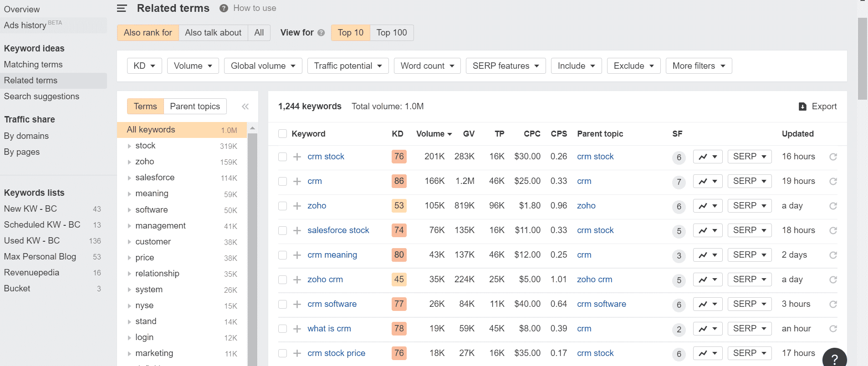Check the crm meaning row checkbox
The width and height of the screenshot is (868, 366).
282,255
